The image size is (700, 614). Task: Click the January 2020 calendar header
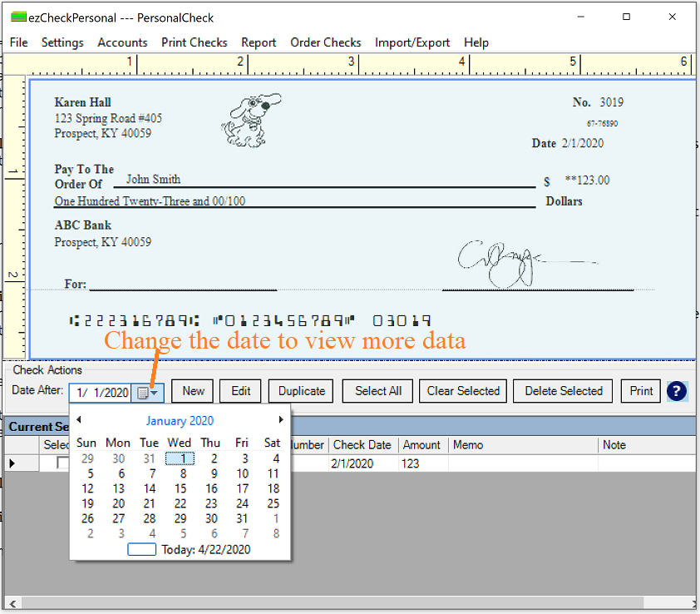tap(180, 421)
